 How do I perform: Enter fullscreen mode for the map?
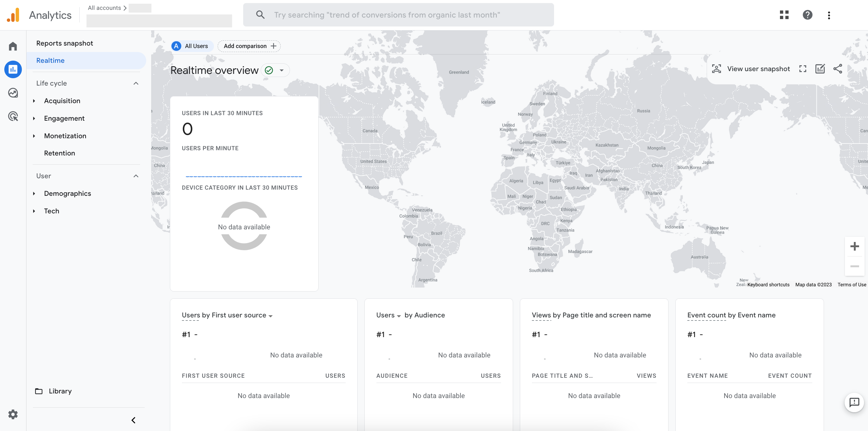802,68
